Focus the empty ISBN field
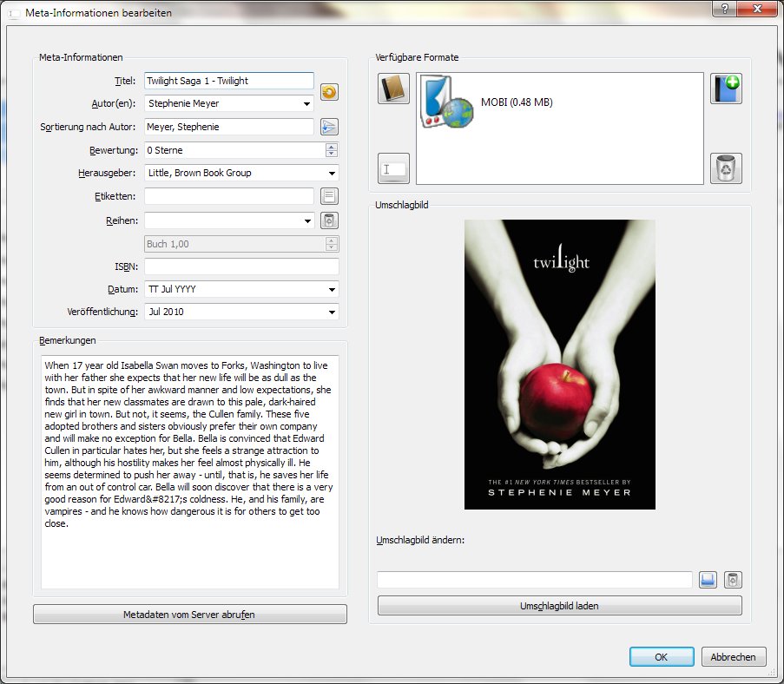 point(241,266)
